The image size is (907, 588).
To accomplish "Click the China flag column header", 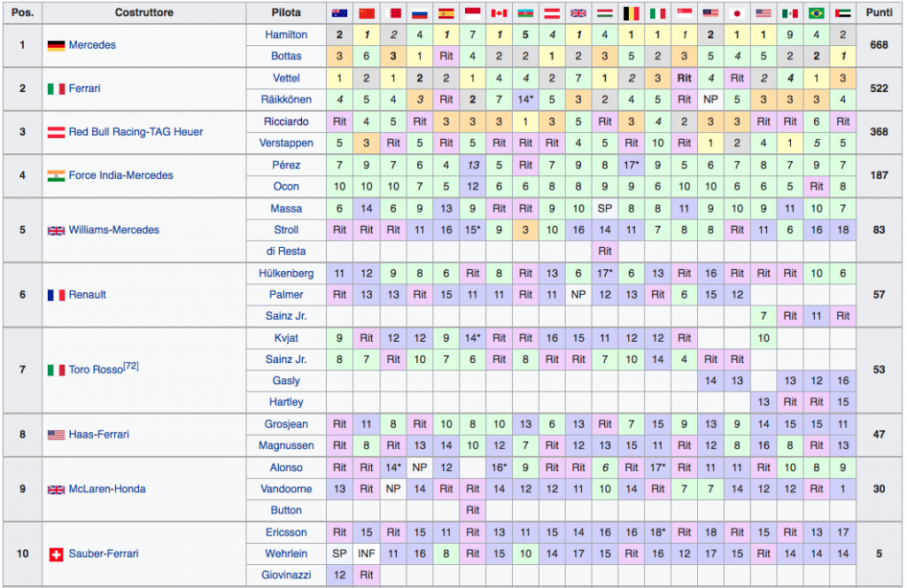I will pyautogui.click(x=367, y=12).
